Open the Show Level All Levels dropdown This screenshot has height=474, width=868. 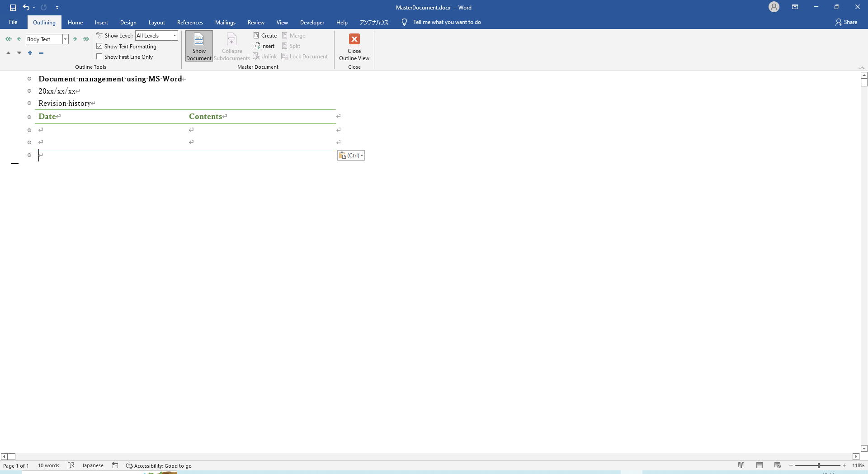coord(175,36)
